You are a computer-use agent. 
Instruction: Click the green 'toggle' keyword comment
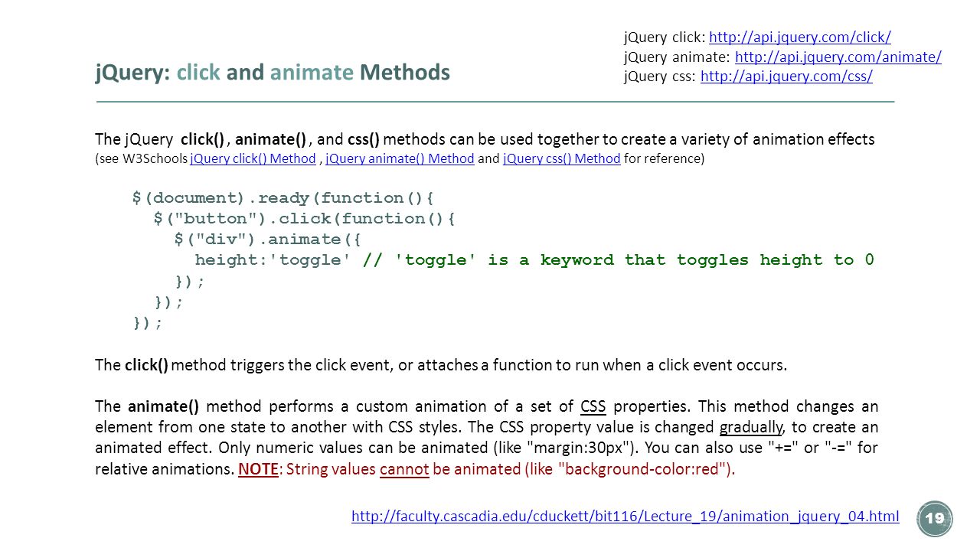pos(619,260)
